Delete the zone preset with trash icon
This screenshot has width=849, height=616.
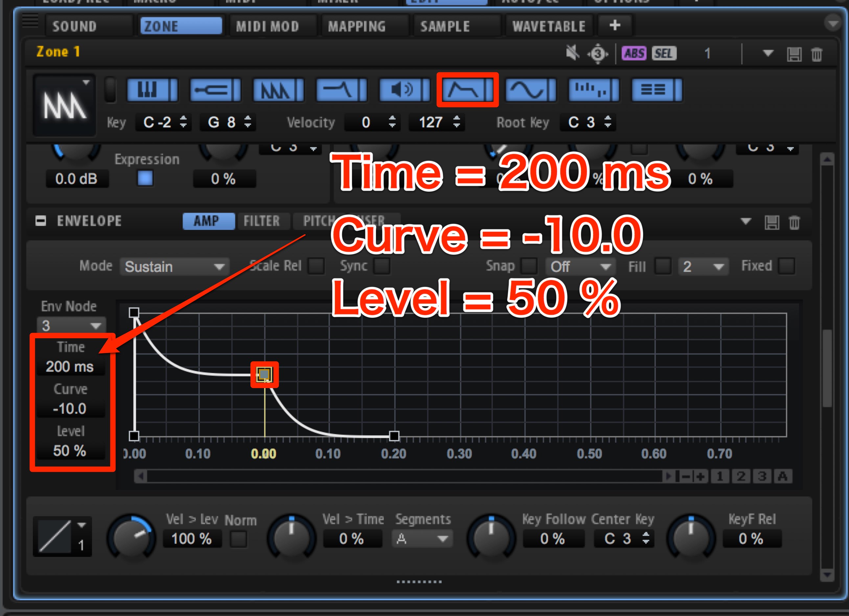click(x=817, y=54)
